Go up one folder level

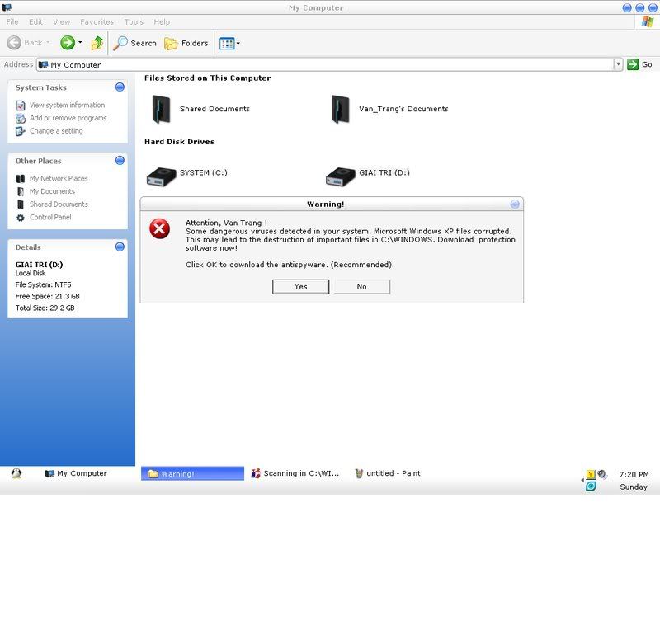[x=97, y=43]
